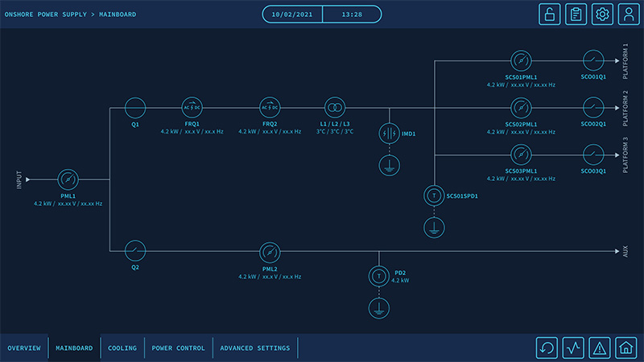
Task: Select the PD2 symbol
Action: (x=378, y=276)
